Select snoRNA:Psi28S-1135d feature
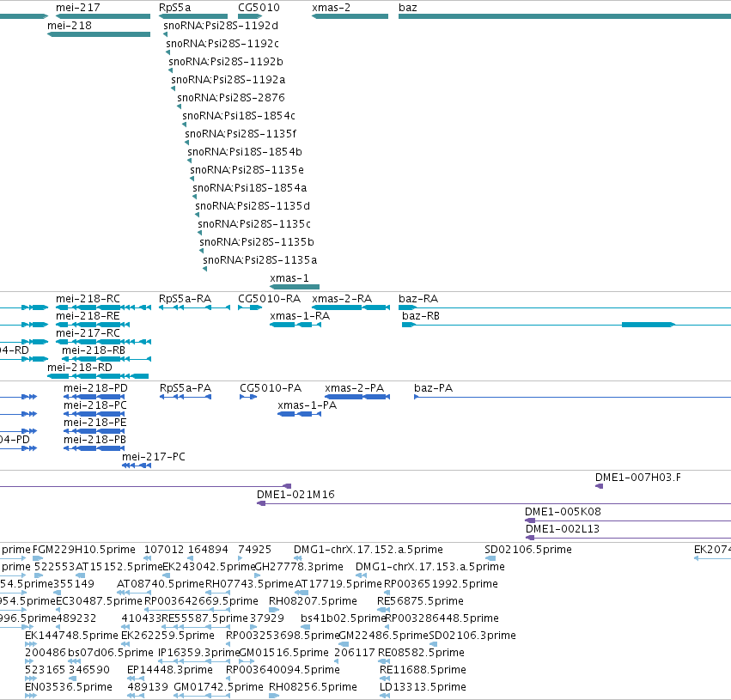 pos(198,215)
